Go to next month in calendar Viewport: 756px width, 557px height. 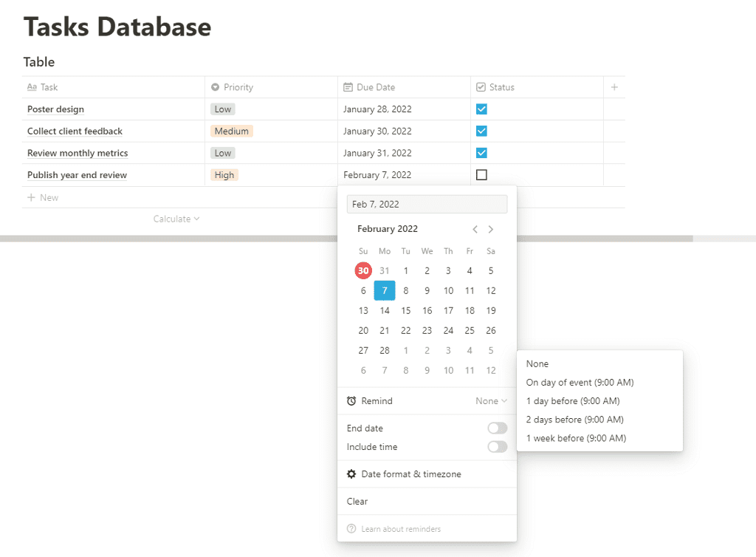point(491,229)
